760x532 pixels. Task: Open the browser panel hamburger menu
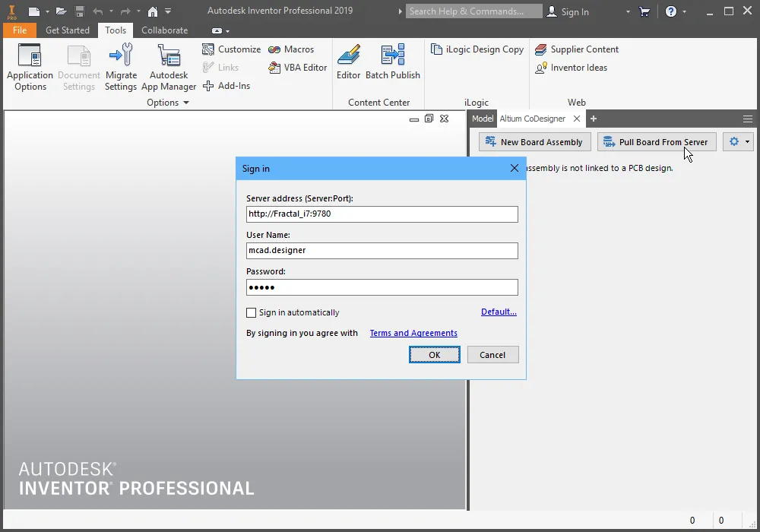tap(747, 119)
